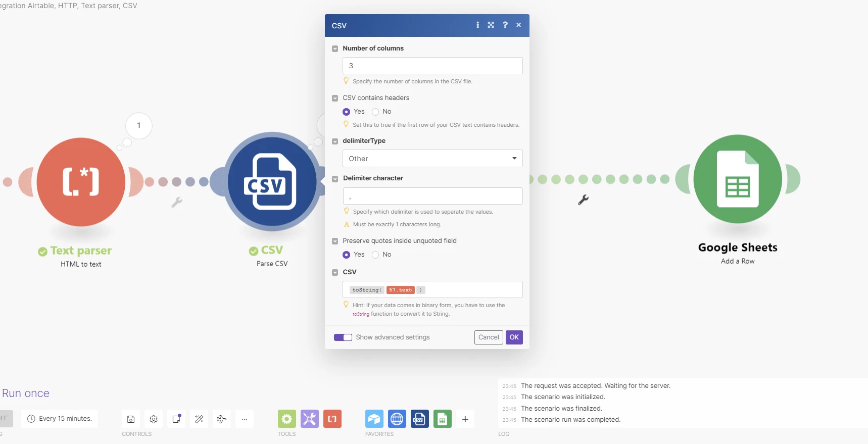Image resolution: width=868 pixels, height=444 pixels.
Task: Toggle Show advanced settings switch
Action: tap(343, 337)
